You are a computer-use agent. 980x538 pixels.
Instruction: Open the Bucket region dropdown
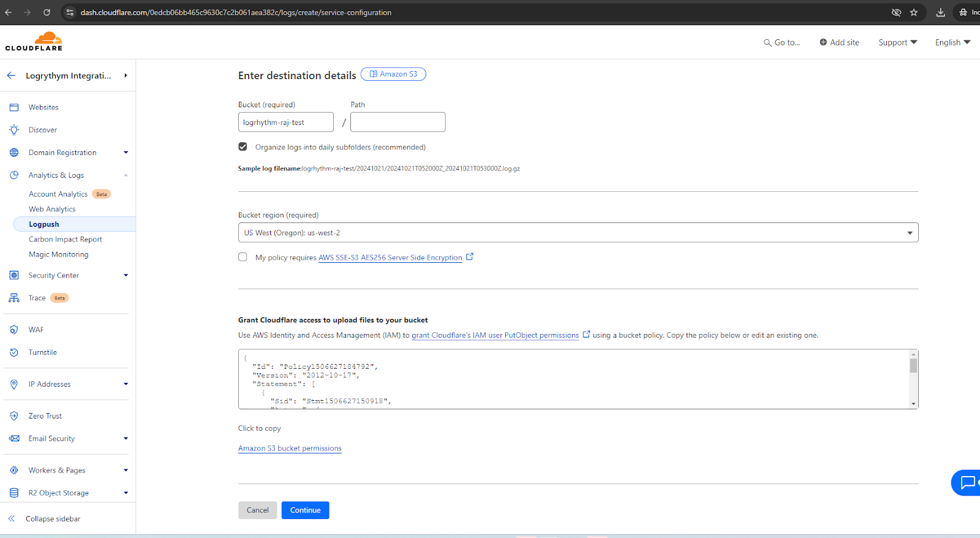578,233
